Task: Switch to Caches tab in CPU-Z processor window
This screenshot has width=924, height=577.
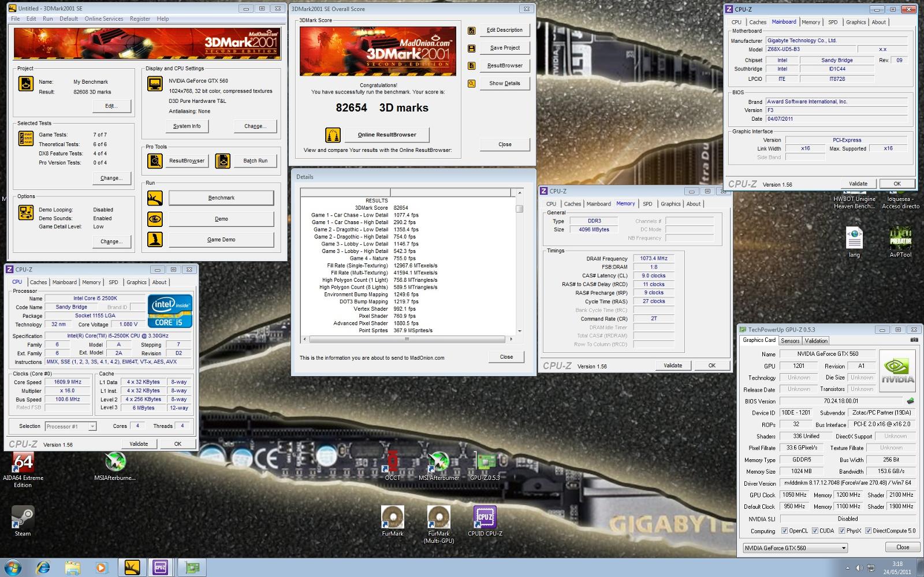Action: (39, 282)
